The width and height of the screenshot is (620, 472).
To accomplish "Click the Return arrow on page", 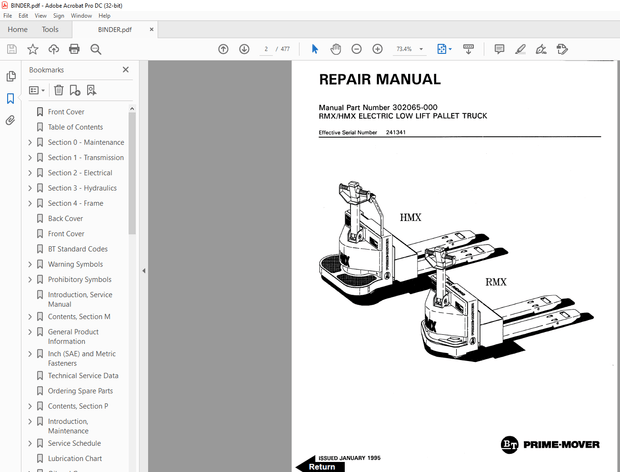I will click(x=320, y=465).
